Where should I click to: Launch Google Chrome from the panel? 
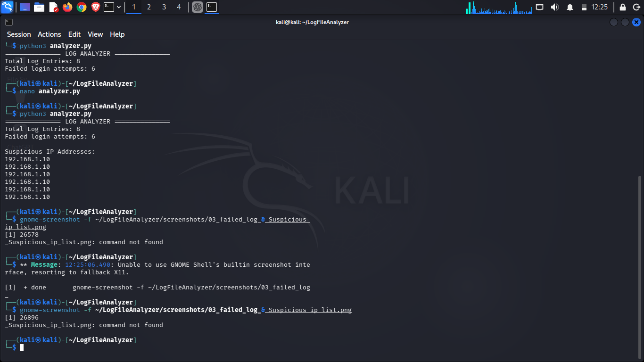pos(82,7)
